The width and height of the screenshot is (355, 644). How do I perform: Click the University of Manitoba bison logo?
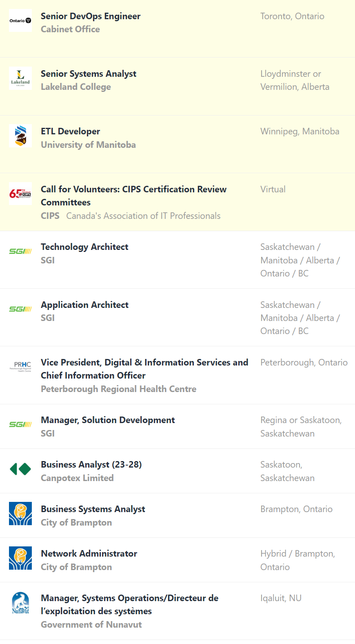(x=20, y=136)
